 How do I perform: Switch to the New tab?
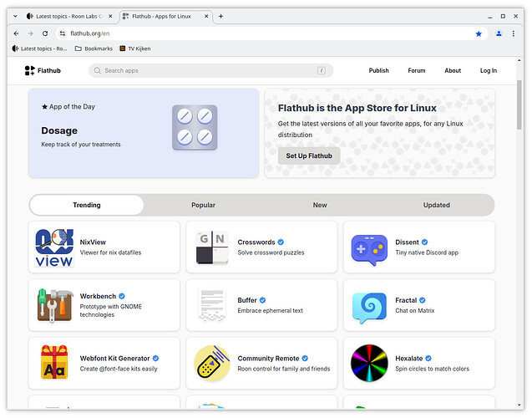[320, 205]
